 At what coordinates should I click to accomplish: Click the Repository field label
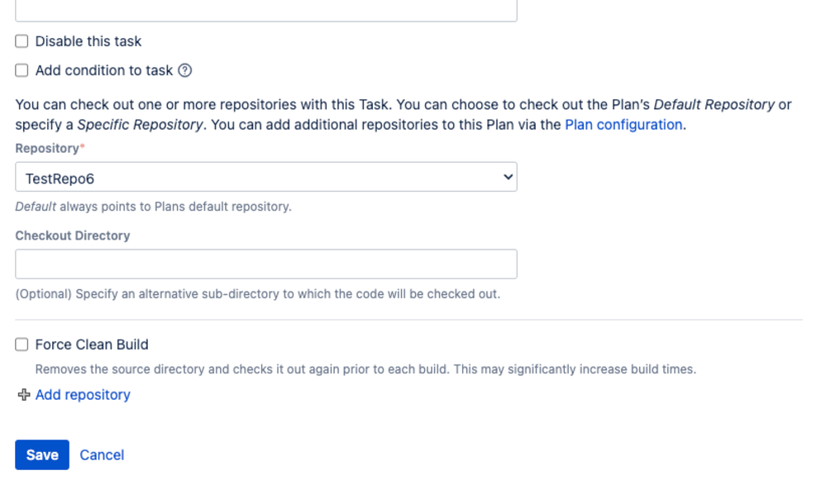[47, 149]
